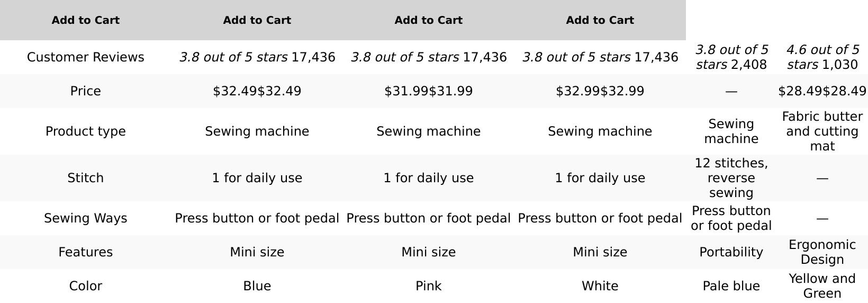Add the White sewing machine to cart
Image resolution: width=868 pixels, height=303 pixels.
click(600, 20)
